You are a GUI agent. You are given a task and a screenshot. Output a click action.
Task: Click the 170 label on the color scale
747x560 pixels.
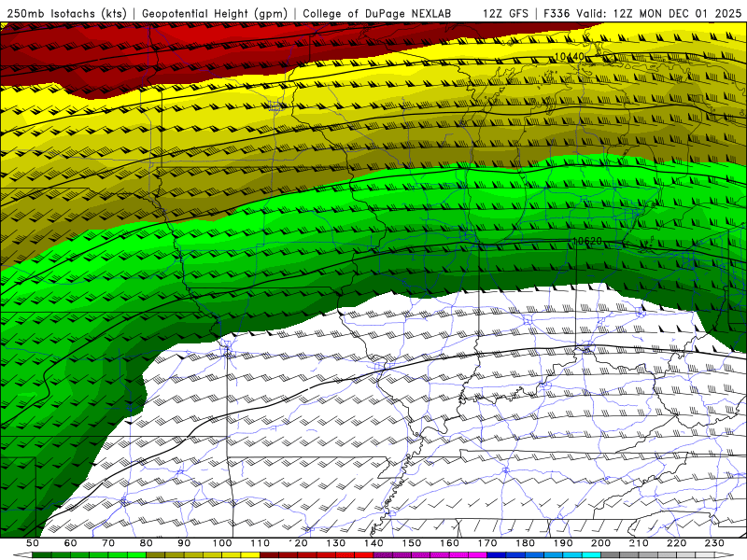coord(486,543)
